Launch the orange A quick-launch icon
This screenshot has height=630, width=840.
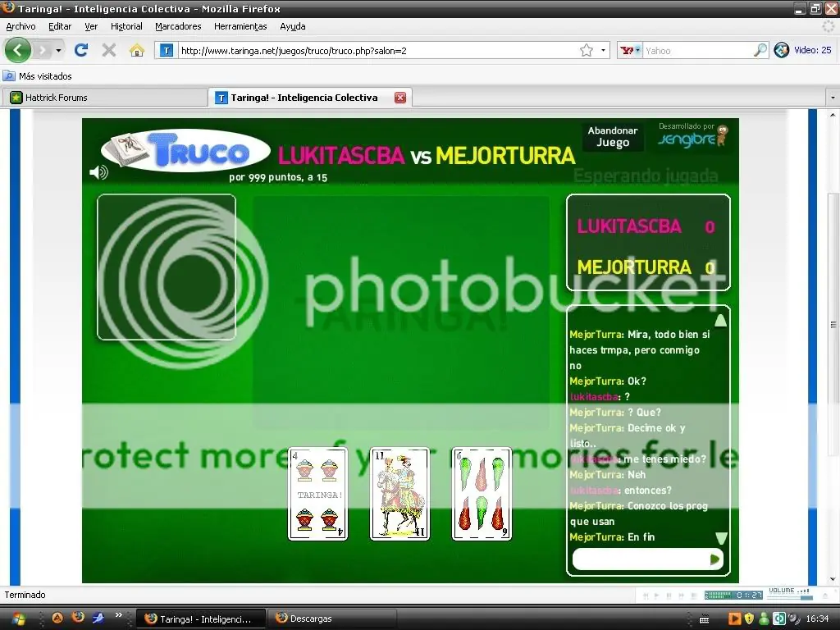pyautogui.click(x=57, y=619)
